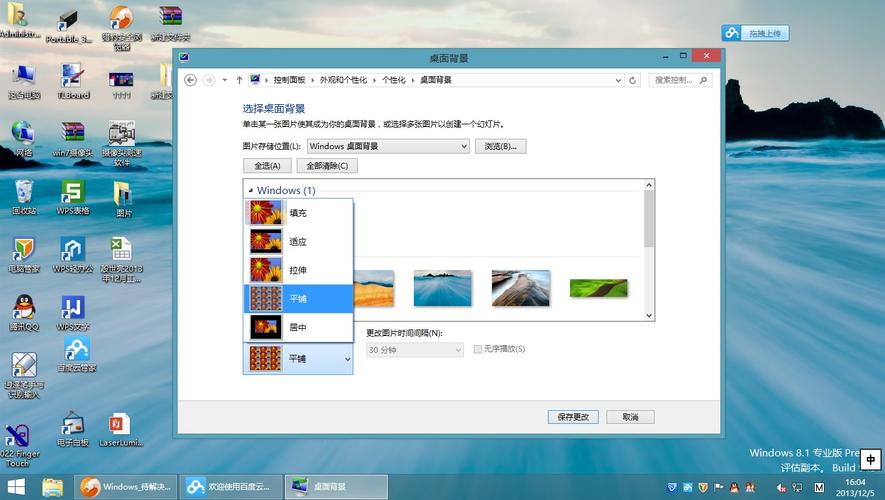Select the 猎豹安全浏览器 desktop icon

pos(121,27)
